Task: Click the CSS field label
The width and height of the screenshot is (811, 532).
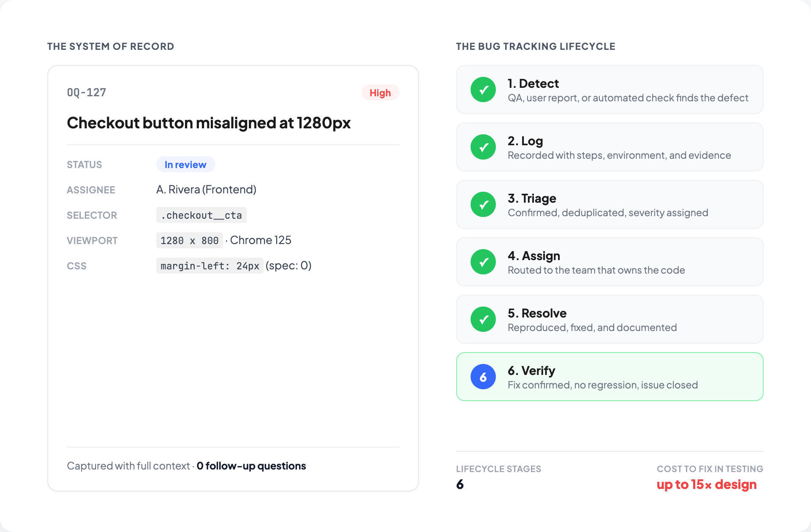Action: point(76,266)
